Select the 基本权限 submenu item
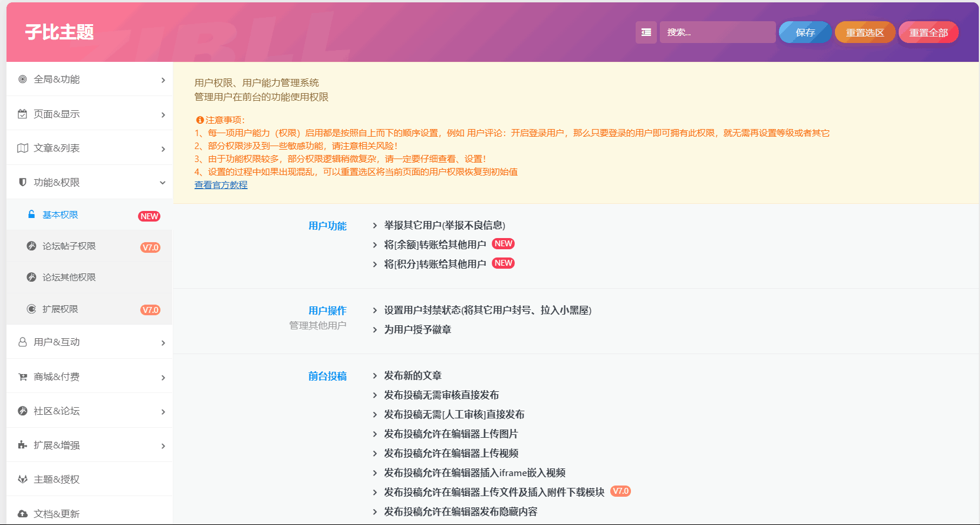 (90, 214)
